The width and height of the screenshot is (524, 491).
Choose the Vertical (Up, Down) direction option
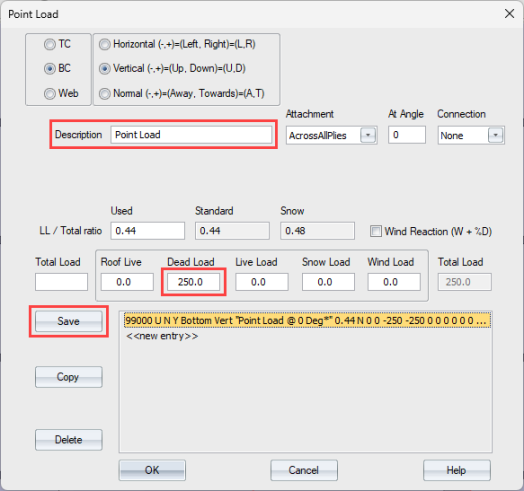[105, 69]
